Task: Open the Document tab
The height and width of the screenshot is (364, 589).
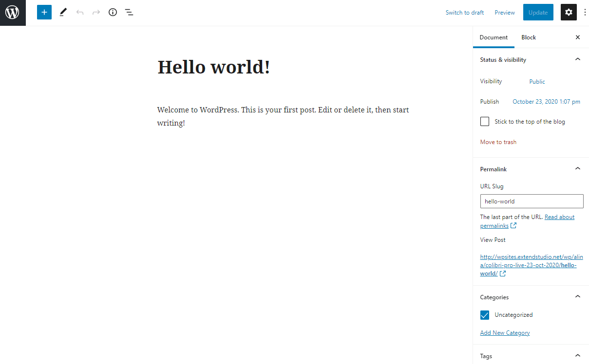Action: [x=494, y=37]
